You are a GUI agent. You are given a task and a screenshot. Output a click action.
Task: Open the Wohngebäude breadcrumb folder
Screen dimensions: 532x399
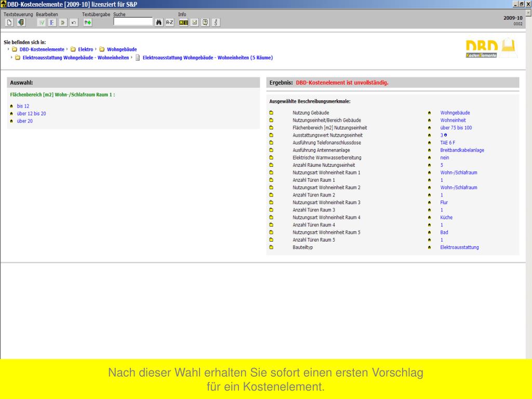[122, 49]
